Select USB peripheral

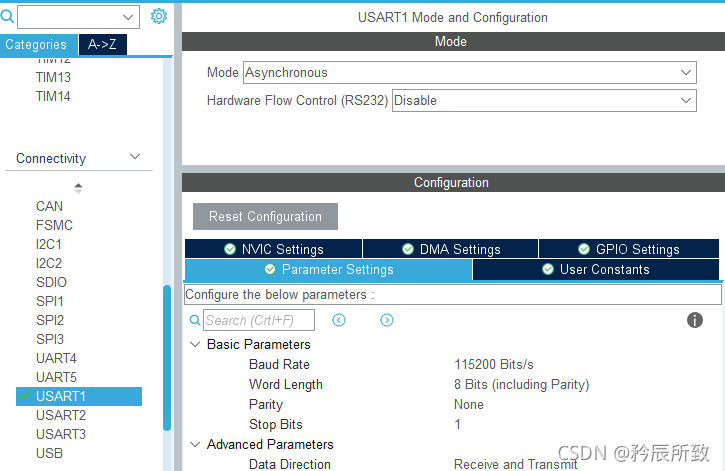(x=49, y=453)
